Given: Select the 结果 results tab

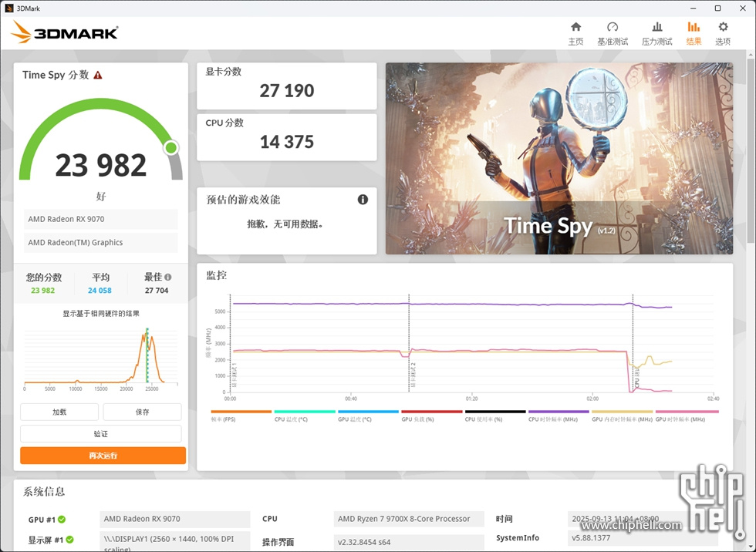Looking at the screenshot, I should pyautogui.click(x=694, y=33).
